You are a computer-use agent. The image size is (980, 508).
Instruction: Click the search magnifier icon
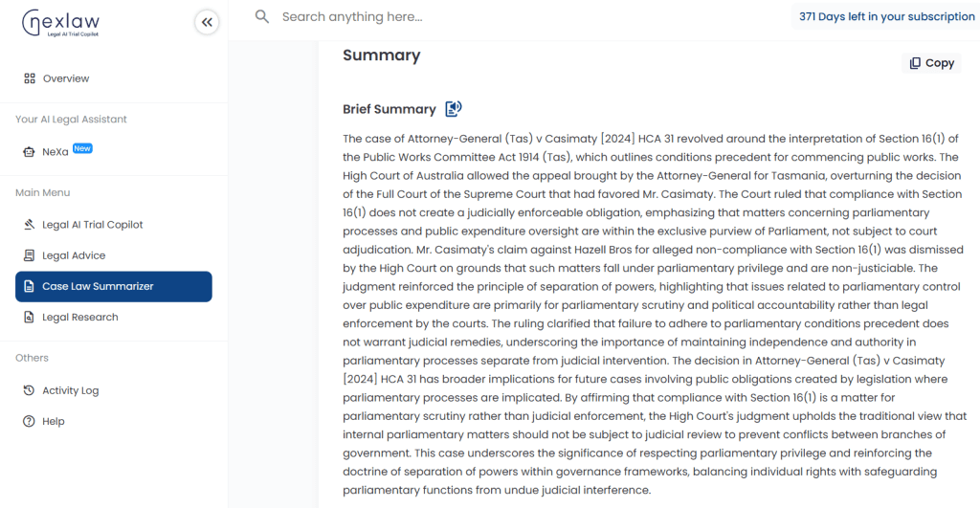(x=262, y=17)
